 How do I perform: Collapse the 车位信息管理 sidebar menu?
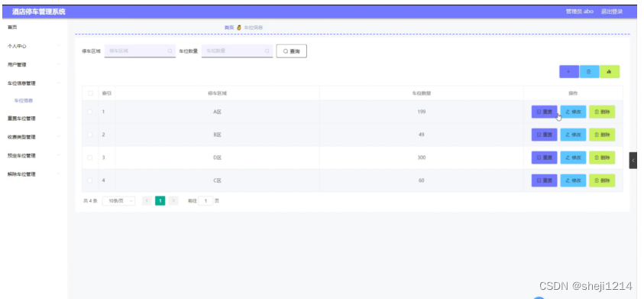pyautogui.click(x=34, y=83)
